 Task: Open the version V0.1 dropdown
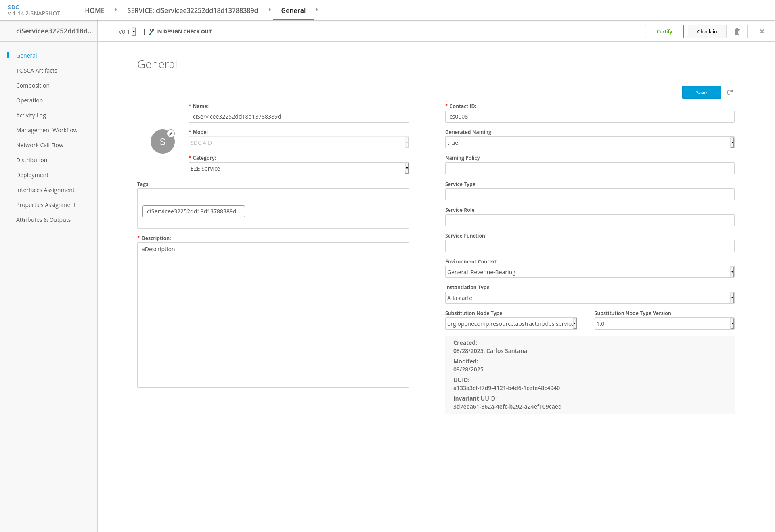[x=127, y=32]
